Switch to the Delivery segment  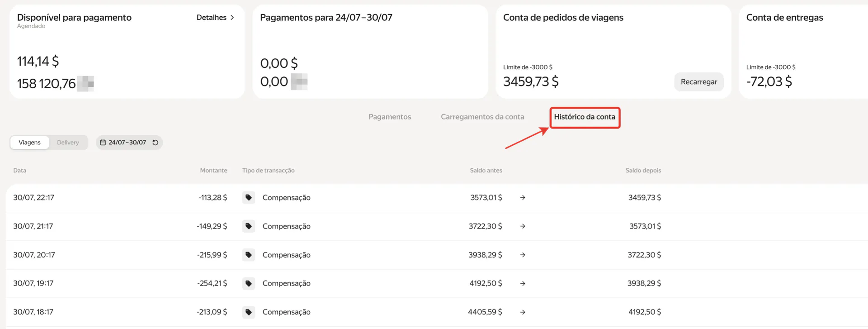pyautogui.click(x=68, y=143)
